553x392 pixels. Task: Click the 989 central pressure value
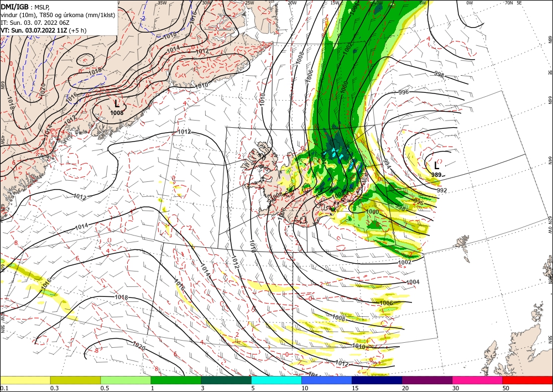point(436,175)
